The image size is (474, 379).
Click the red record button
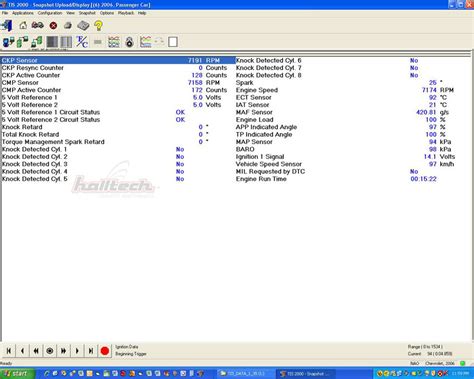(x=105, y=351)
